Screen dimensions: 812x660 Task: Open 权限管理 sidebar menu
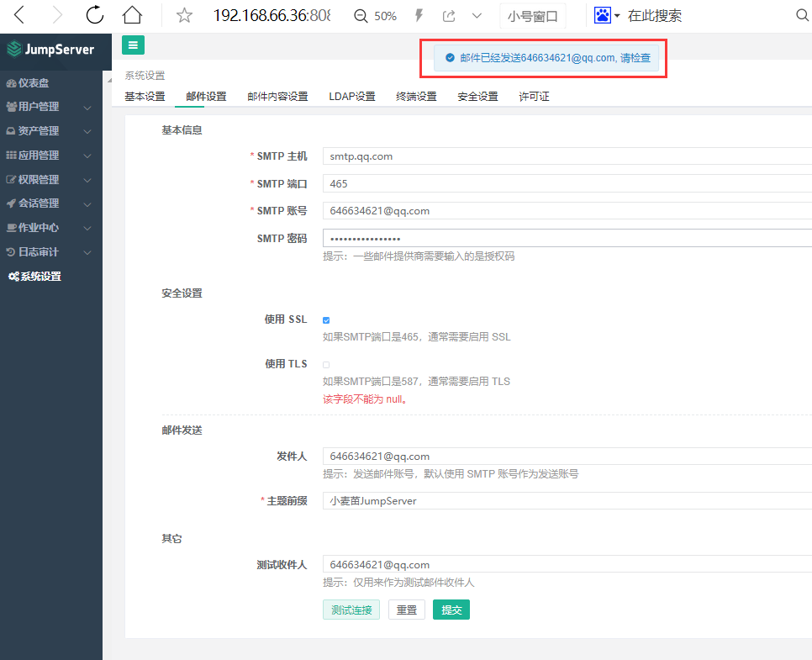tap(32, 180)
